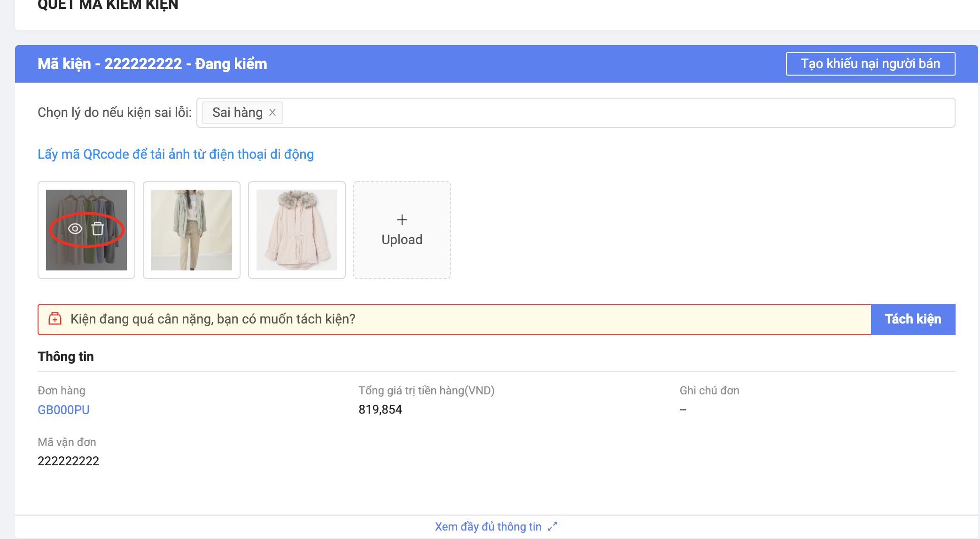Click the 'Tách kiện' button
This screenshot has height=539, width=980.
[x=913, y=319]
